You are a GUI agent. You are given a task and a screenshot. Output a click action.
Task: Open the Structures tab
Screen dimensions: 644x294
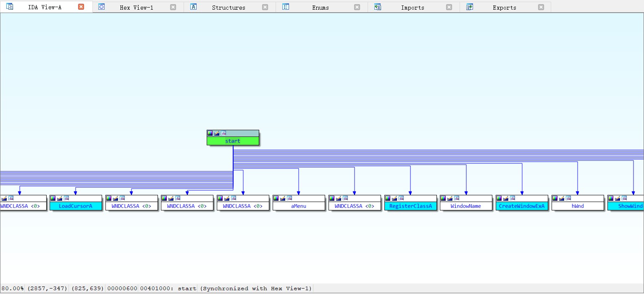point(229,8)
